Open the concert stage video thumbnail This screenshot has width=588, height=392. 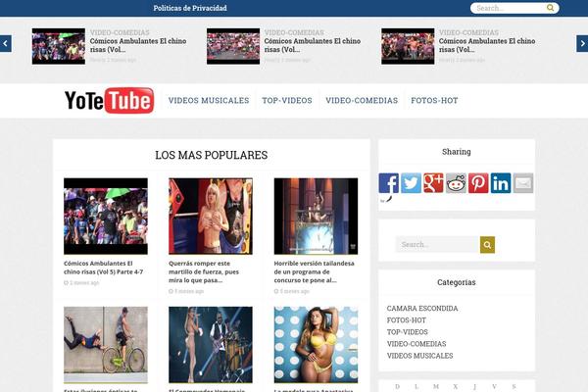tap(211, 345)
